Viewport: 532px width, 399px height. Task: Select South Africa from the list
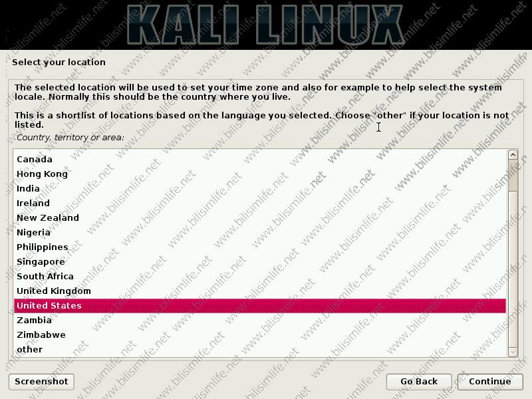click(260, 276)
